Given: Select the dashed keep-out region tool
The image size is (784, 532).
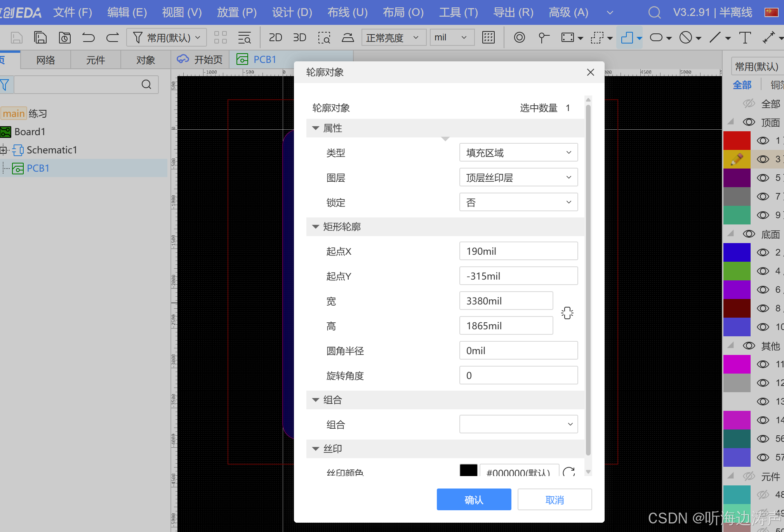Looking at the screenshot, I should 597,38.
